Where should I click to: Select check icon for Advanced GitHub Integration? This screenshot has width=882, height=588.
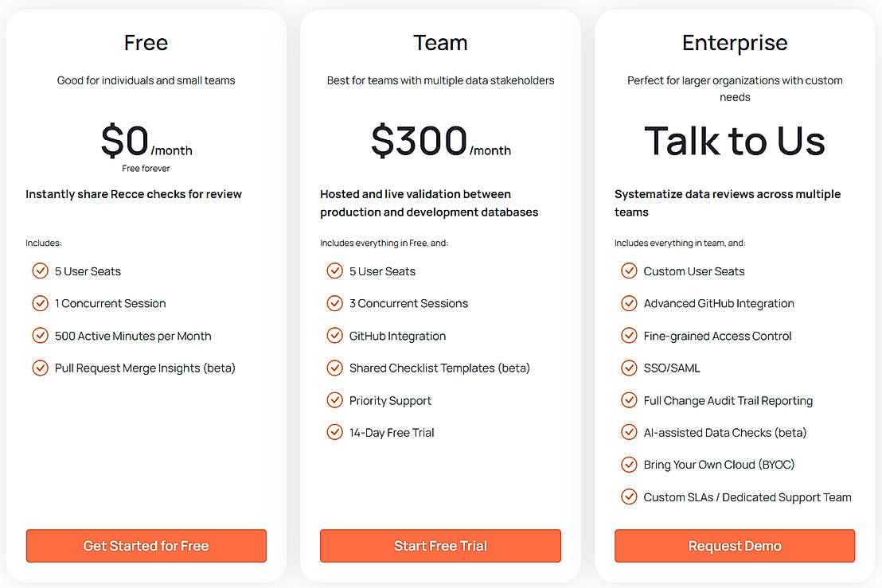(x=629, y=303)
